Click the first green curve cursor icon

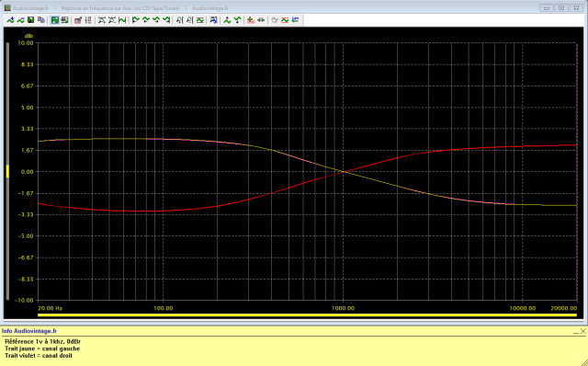pos(135,20)
